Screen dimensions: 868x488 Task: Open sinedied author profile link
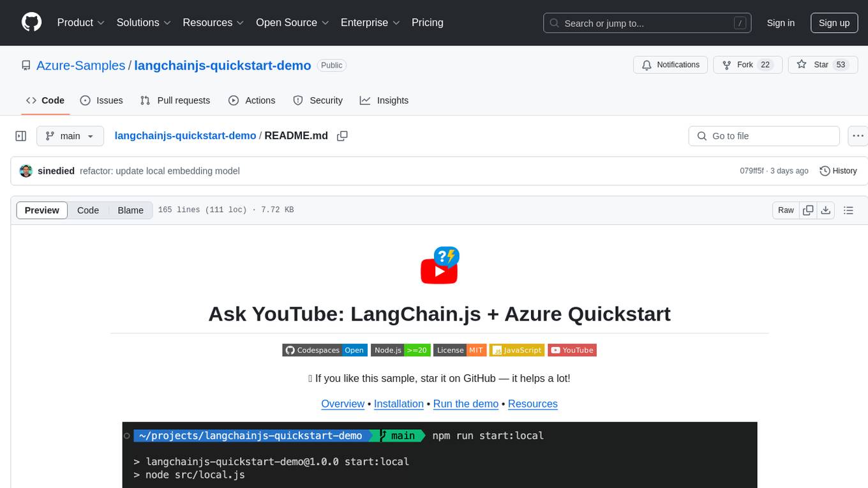pyautogui.click(x=56, y=171)
